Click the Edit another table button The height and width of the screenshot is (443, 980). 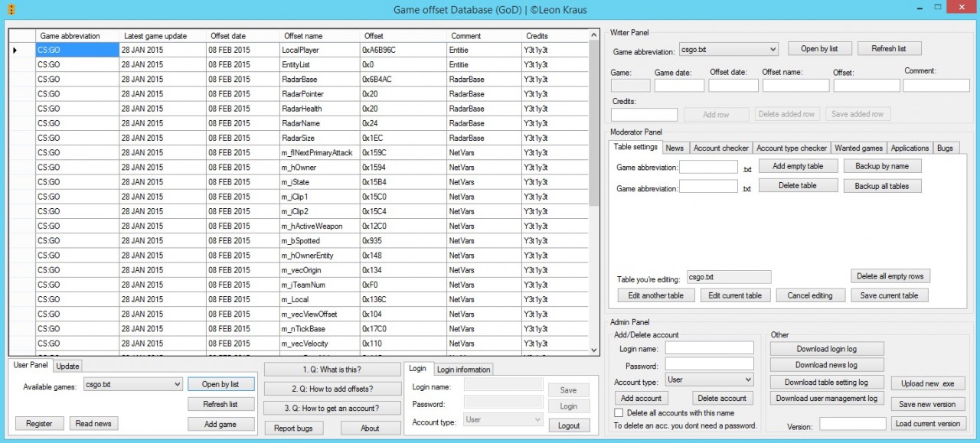coord(656,295)
